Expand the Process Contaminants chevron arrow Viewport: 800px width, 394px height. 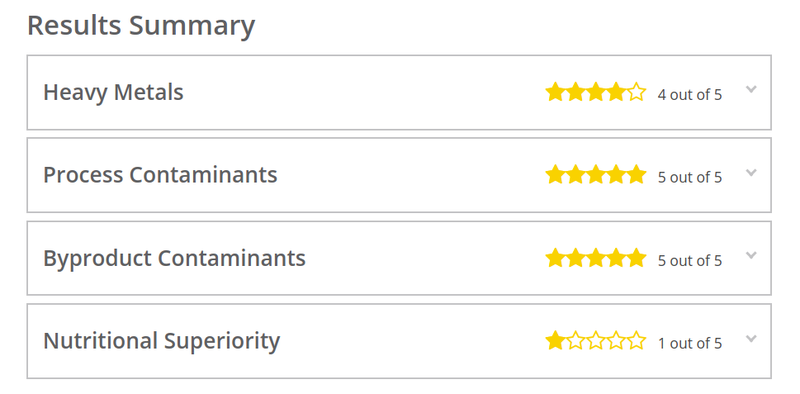pyautogui.click(x=751, y=172)
